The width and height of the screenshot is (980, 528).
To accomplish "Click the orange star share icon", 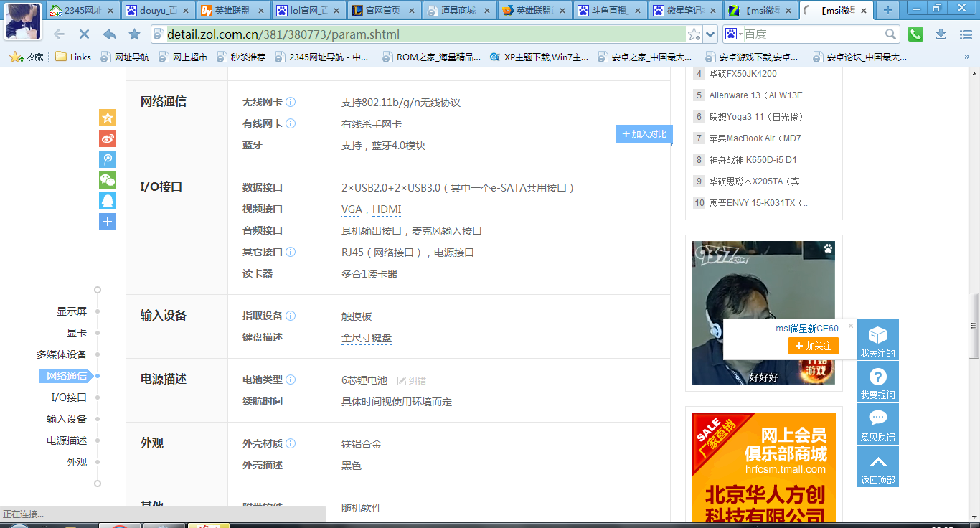I will 108,118.
